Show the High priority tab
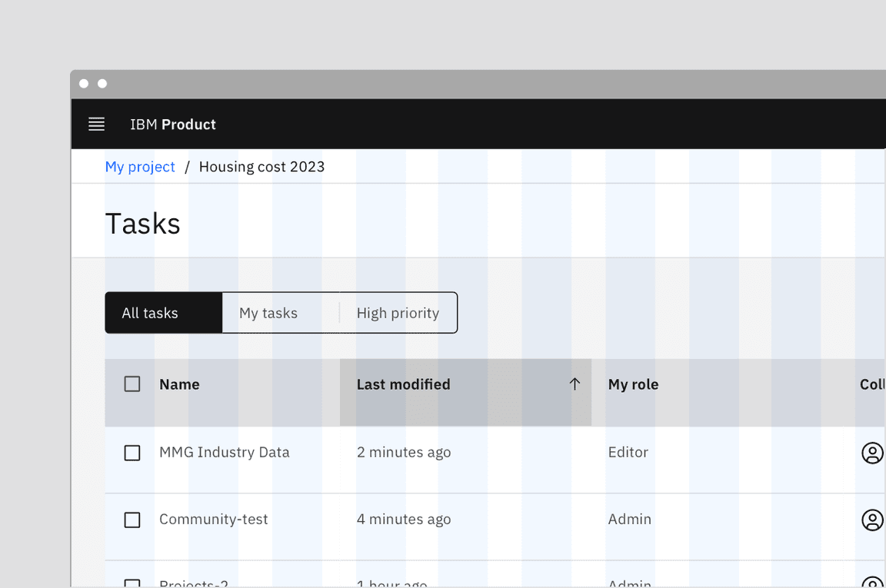The width and height of the screenshot is (886, 588). pyautogui.click(x=398, y=313)
